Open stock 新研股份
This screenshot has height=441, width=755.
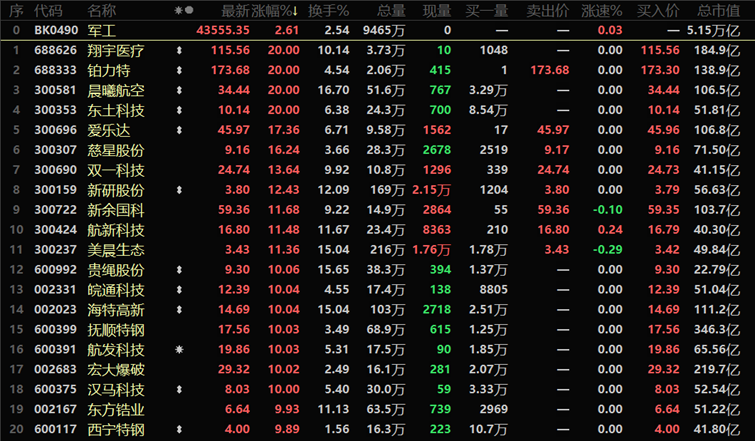point(116,190)
